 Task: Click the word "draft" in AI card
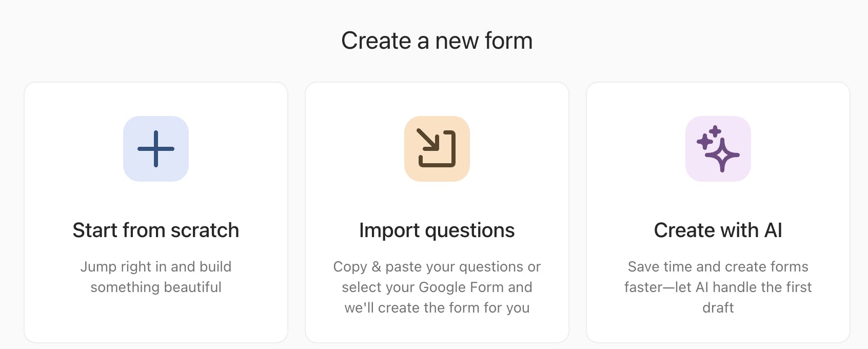pyautogui.click(x=718, y=307)
